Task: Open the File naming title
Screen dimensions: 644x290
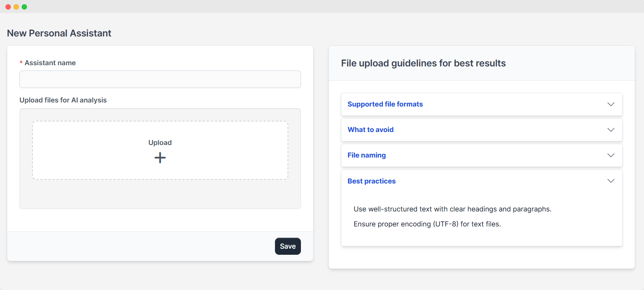Action: point(366,156)
